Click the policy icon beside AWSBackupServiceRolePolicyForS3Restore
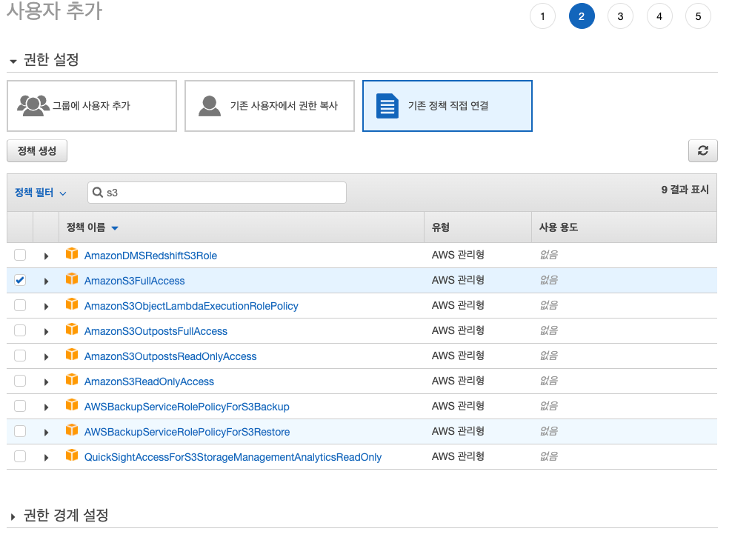 coord(72,430)
